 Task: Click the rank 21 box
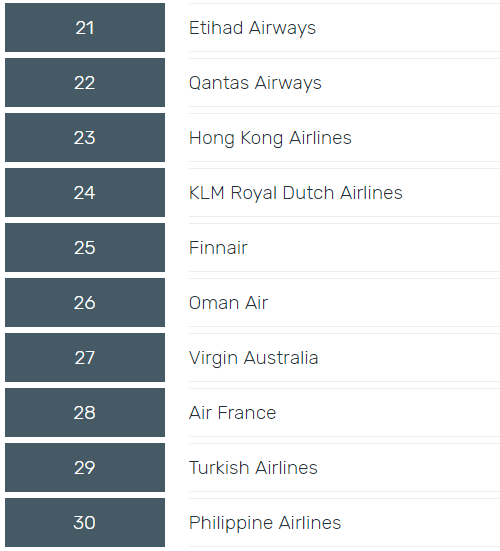coord(85,27)
